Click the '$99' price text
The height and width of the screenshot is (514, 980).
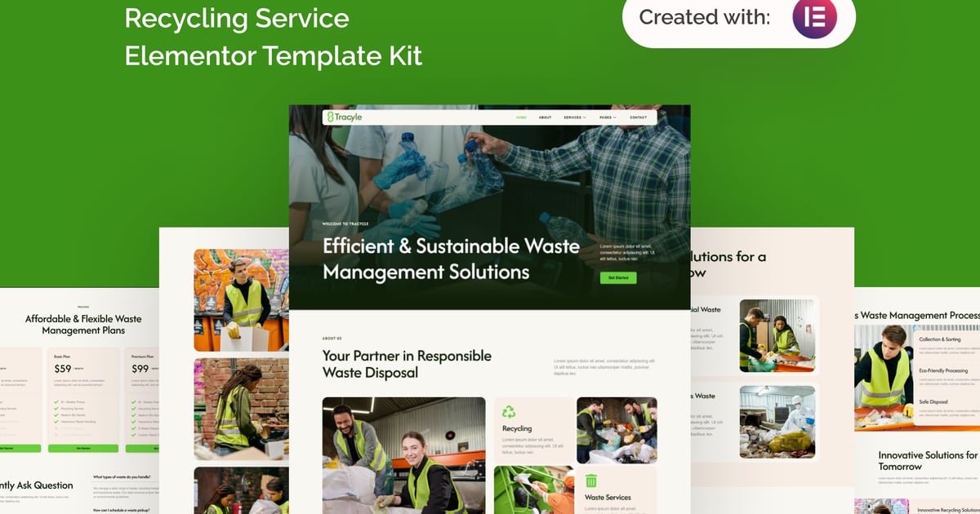(140, 369)
